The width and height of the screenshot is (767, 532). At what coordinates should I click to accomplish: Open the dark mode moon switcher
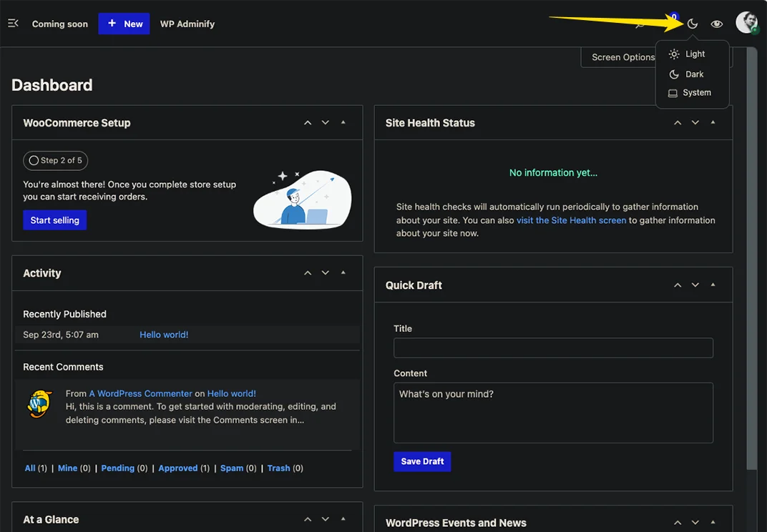(x=692, y=24)
